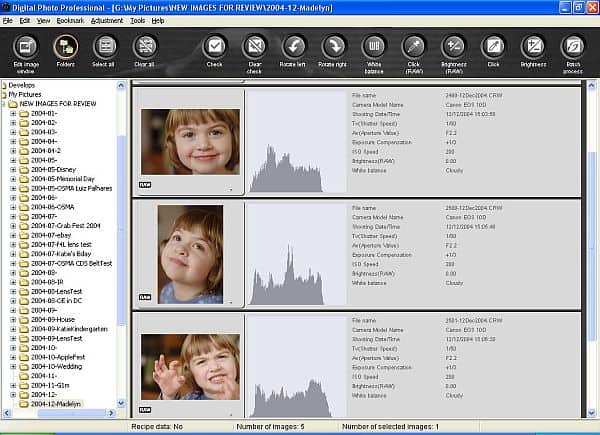Open the Bookmark menu
This screenshot has height=435, width=600.
pyautogui.click(x=70, y=21)
